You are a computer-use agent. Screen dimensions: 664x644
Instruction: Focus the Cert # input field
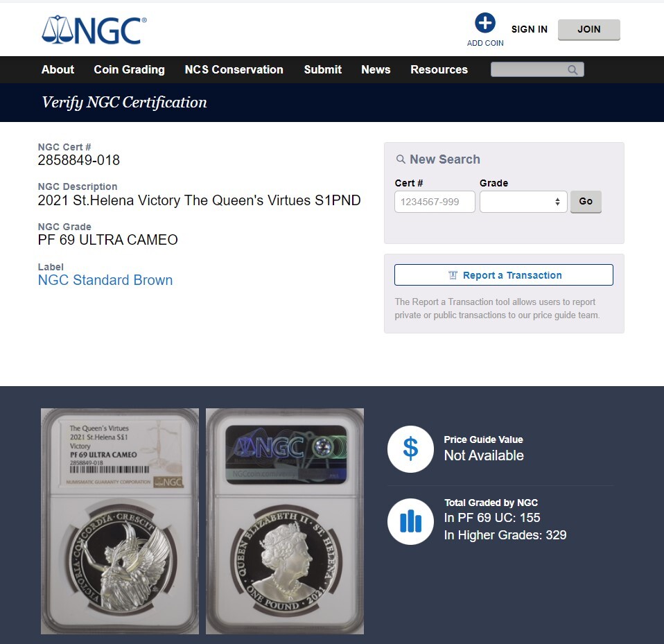point(435,202)
